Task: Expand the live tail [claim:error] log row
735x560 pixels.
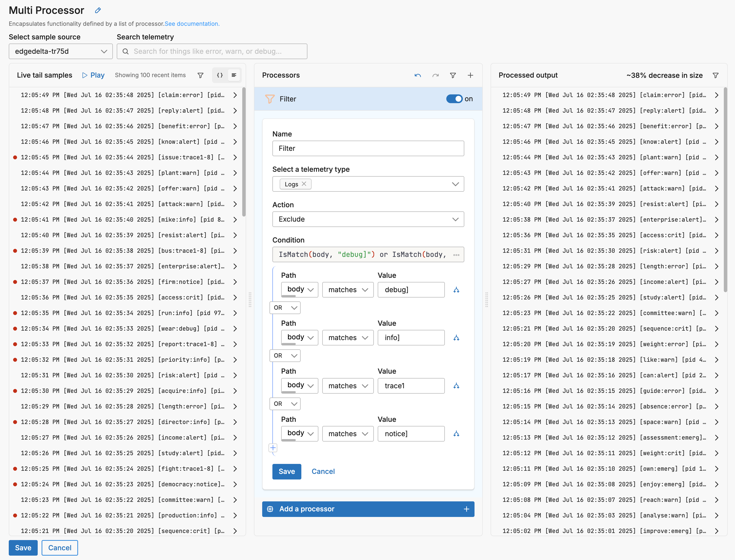Action: 235,95
